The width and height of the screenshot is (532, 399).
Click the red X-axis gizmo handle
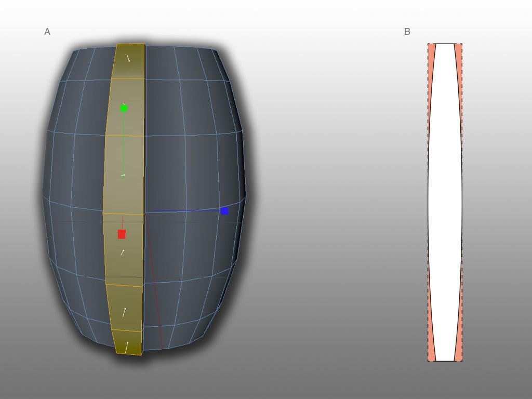[x=122, y=234]
